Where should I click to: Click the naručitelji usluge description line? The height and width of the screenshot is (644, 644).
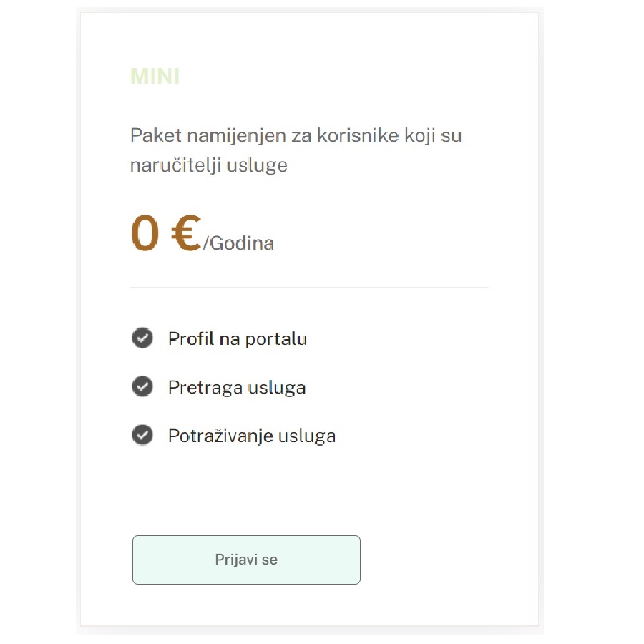tap(208, 165)
